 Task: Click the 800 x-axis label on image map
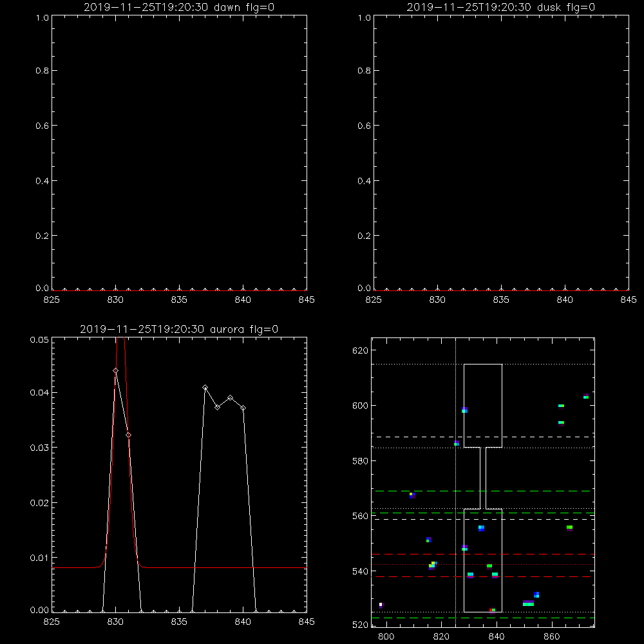(x=386, y=637)
